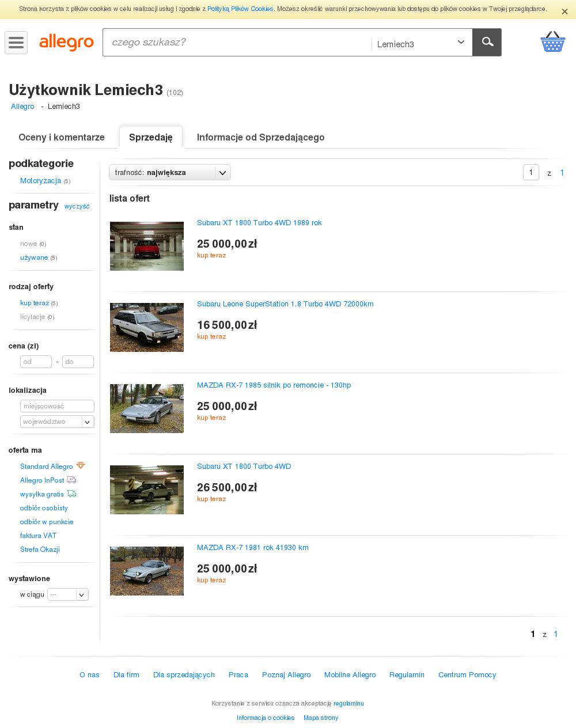Open Informacje od Sprzedającego tab
This screenshot has width=576, height=728.
(x=261, y=137)
